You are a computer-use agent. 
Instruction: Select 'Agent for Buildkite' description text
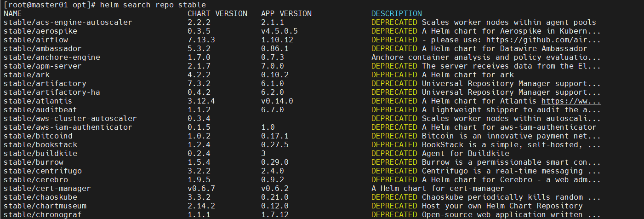tap(466, 153)
